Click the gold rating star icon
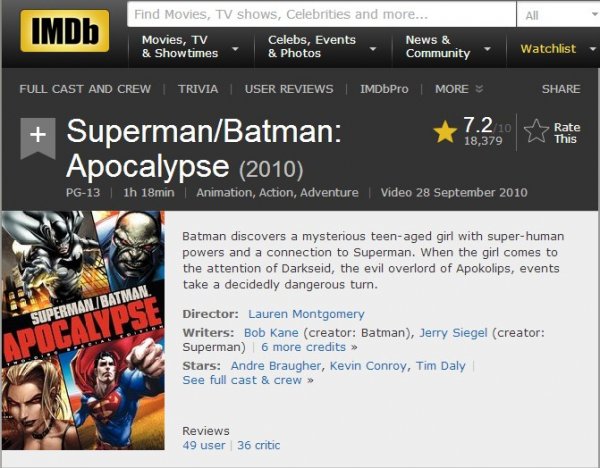 [445, 132]
